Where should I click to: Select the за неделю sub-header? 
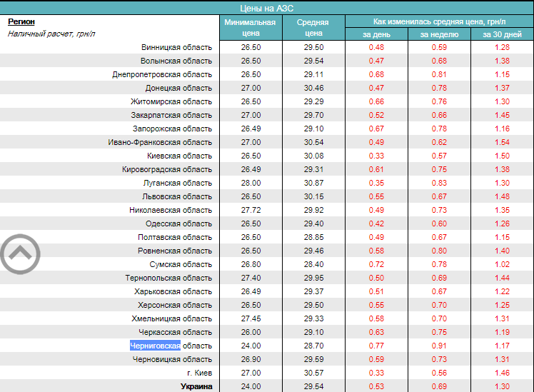[x=439, y=34]
